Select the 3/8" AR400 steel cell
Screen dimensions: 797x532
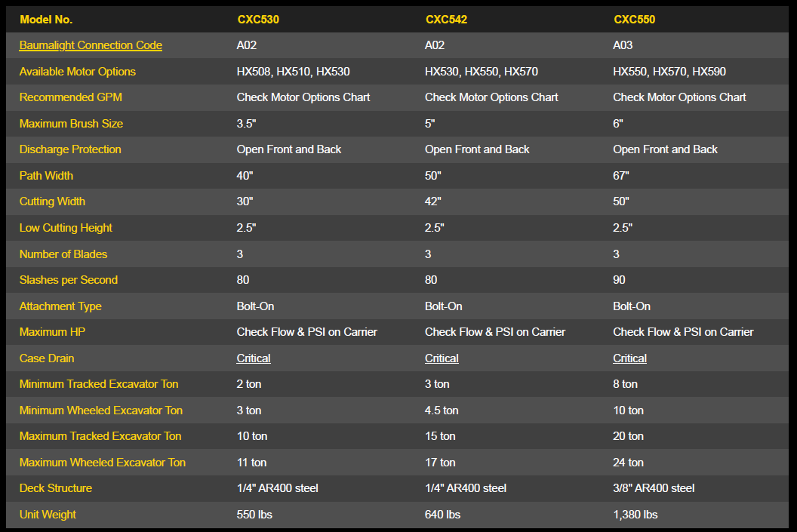click(654, 488)
